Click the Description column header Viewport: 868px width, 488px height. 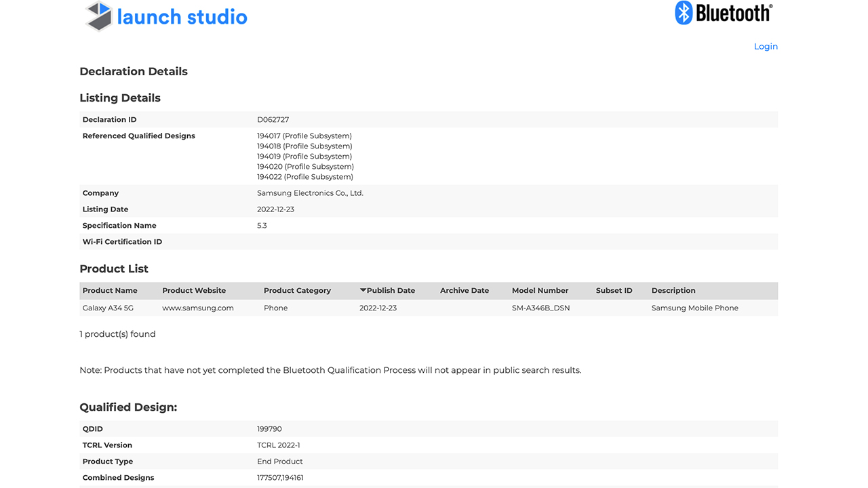coord(673,291)
